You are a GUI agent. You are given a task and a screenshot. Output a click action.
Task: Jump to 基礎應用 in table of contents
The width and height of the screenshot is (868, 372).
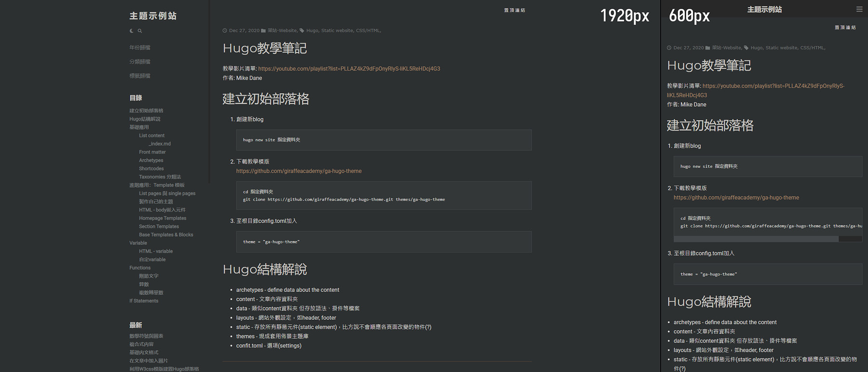click(x=139, y=127)
